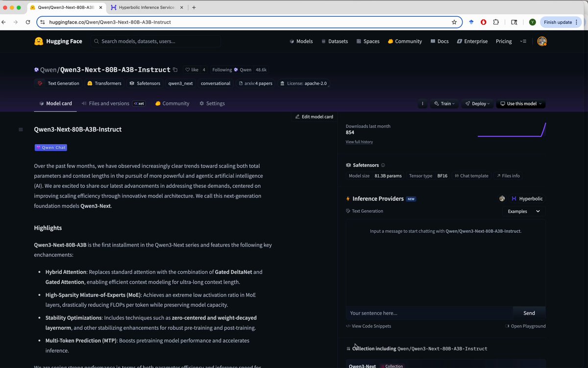This screenshot has height=368, width=588.
Task: Select the Hyperbolic inference provider
Action: pyautogui.click(x=527, y=198)
